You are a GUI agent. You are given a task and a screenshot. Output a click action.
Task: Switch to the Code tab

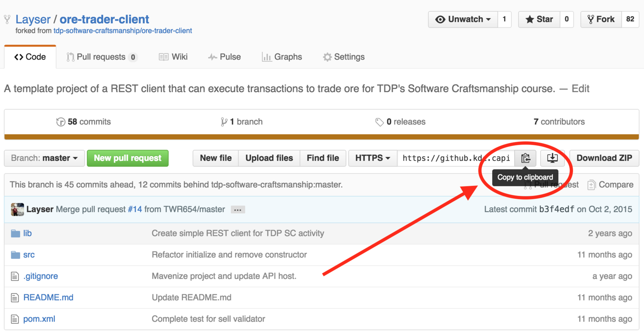[30, 57]
